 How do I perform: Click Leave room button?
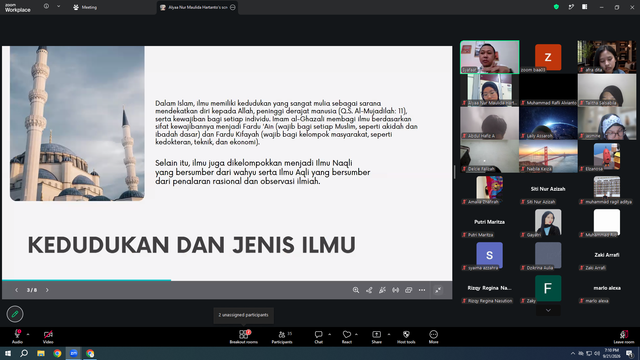click(x=624, y=337)
